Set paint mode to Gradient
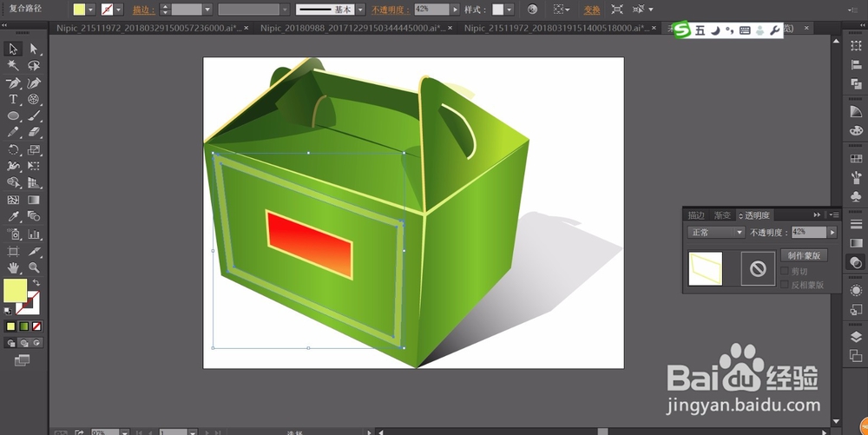 pos(23,326)
